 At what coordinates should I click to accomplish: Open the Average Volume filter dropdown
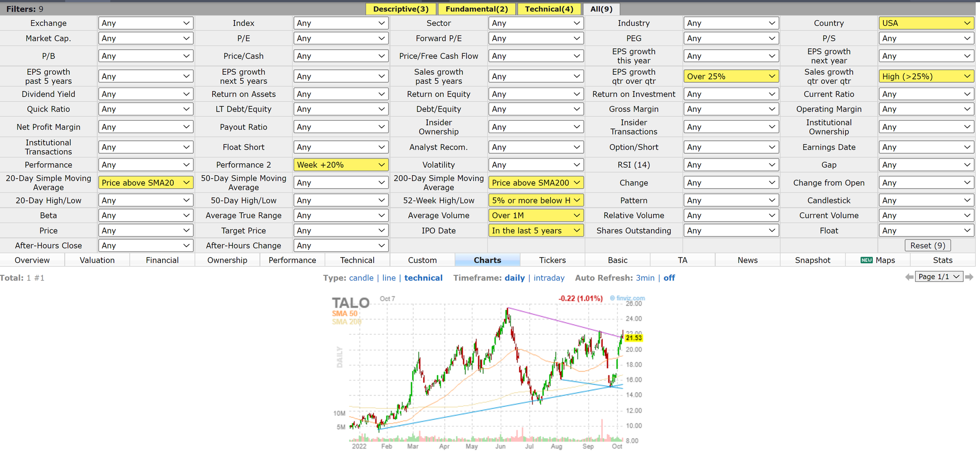pyautogui.click(x=536, y=215)
